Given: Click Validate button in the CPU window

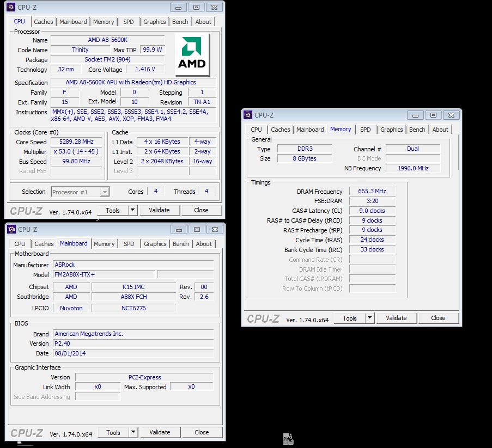Looking at the screenshot, I should pos(160,210).
